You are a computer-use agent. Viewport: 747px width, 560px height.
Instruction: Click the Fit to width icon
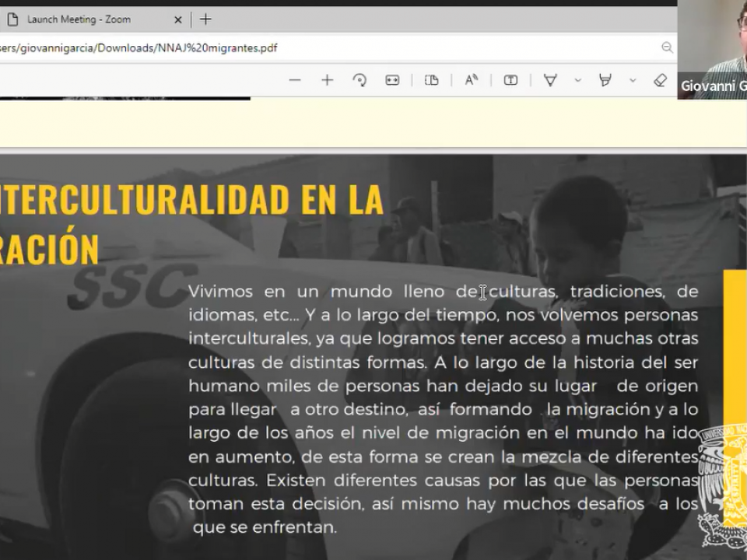[x=392, y=80]
